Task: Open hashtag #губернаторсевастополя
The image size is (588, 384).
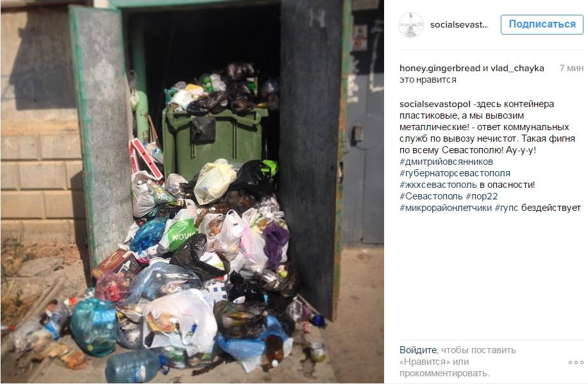Action: point(455,173)
